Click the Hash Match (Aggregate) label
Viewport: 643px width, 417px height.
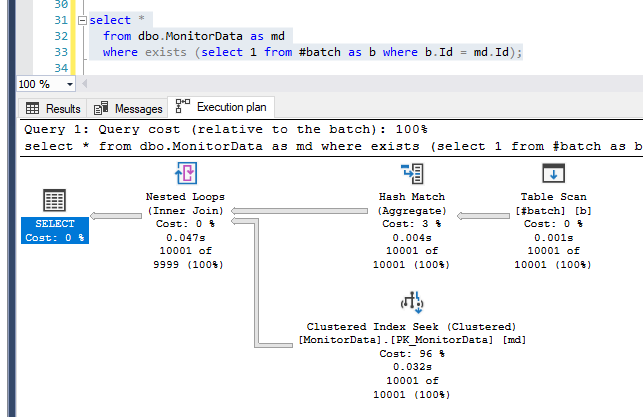tap(412, 204)
